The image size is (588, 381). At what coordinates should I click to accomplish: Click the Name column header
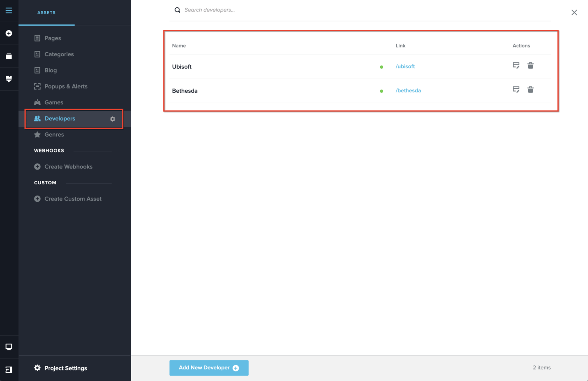[179, 46]
